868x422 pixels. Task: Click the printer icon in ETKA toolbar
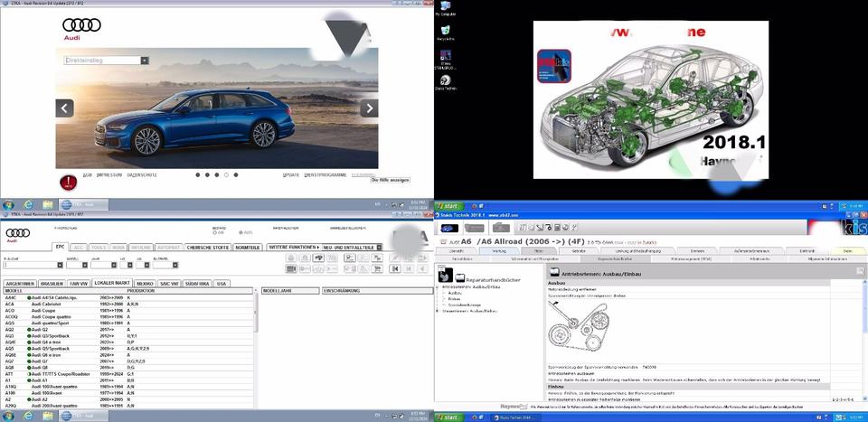tap(290, 258)
